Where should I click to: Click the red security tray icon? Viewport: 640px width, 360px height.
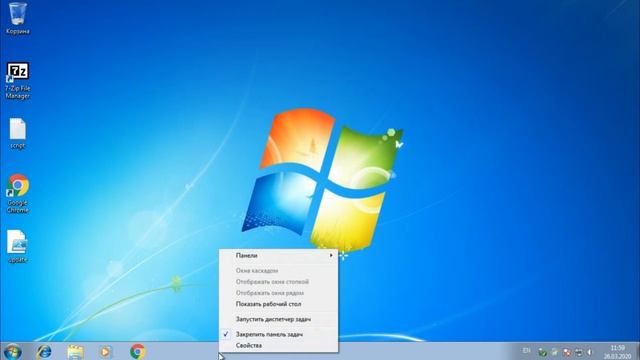pos(567,352)
